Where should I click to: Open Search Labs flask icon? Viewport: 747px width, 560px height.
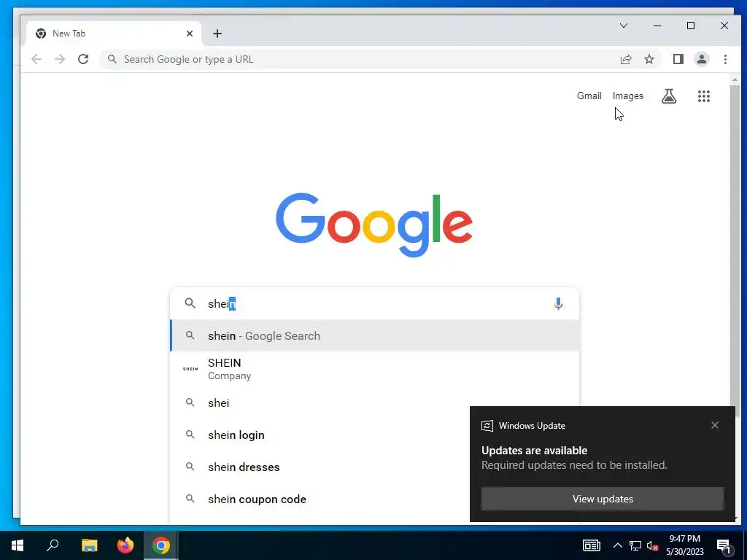tap(669, 96)
